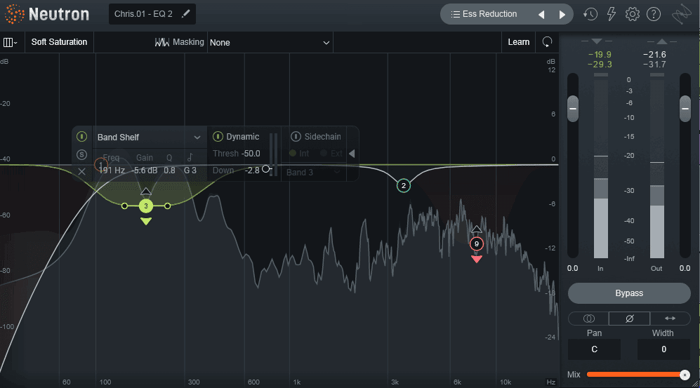Click the Masking meter icon
Screen dimensions: 700x388
[x=162, y=42]
